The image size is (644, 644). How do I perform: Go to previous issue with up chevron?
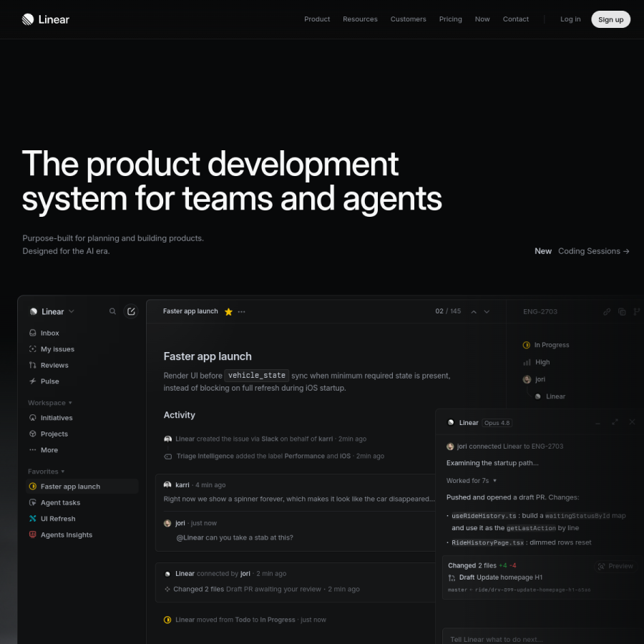click(x=474, y=312)
